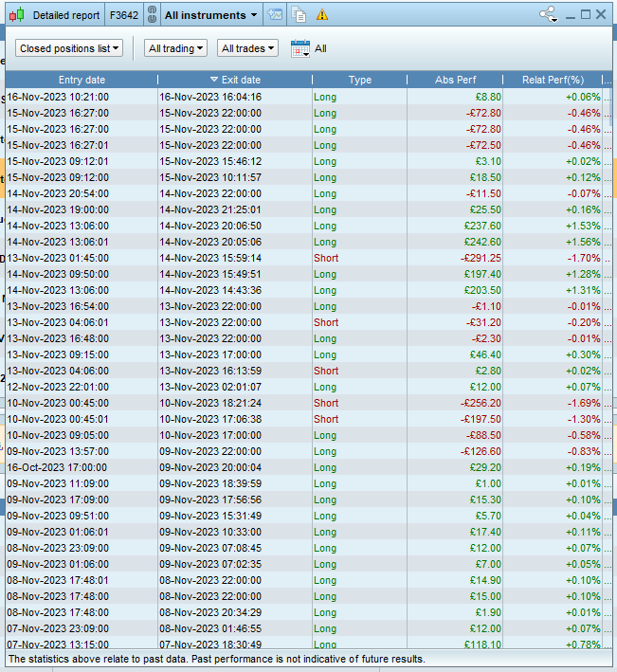Click the £203.50 Abs Perf cell
The width and height of the screenshot is (617, 672).
482,290
